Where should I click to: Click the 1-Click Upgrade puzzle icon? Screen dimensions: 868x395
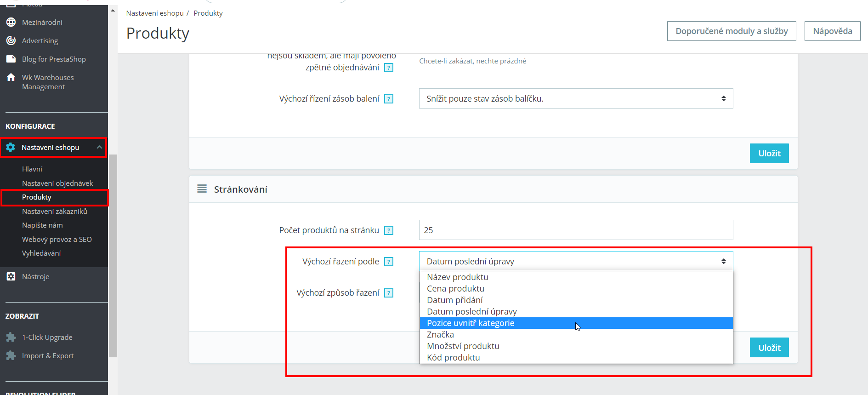(11, 337)
